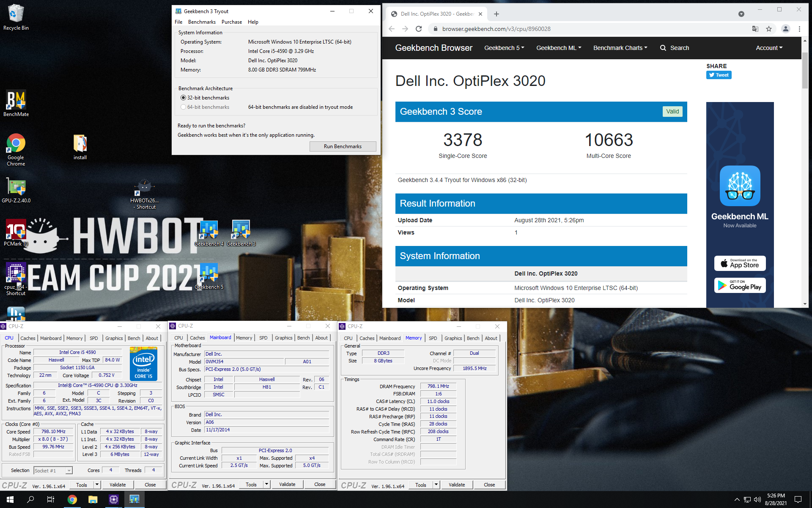Viewport: 812px width, 508px height.
Task: Open Geekbench 3 desktop shortcut
Action: [241, 233]
